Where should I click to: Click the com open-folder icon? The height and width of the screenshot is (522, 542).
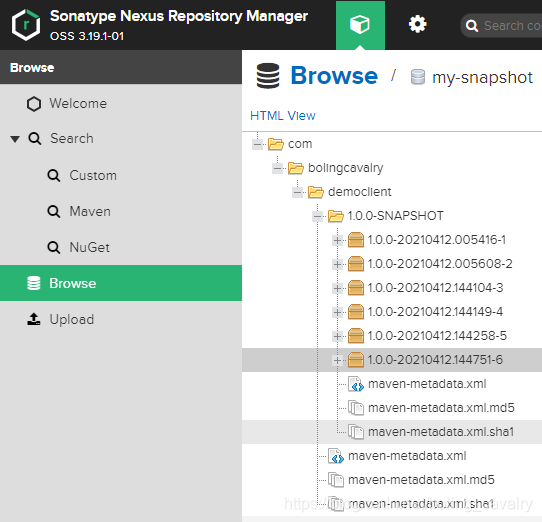pyautogui.click(x=276, y=144)
